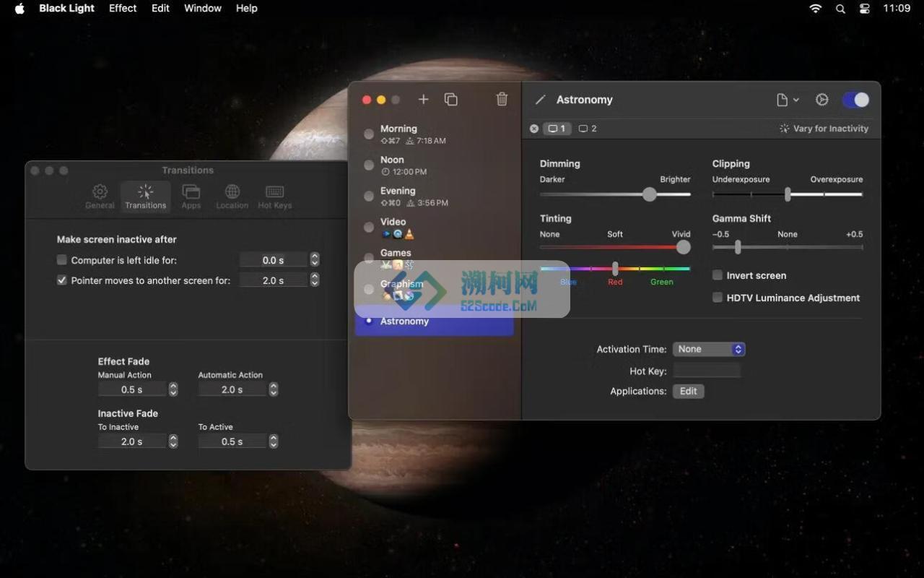The image size is (924, 578).
Task: Select the Astronomy effect row
Action: click(x=435, y=321)
